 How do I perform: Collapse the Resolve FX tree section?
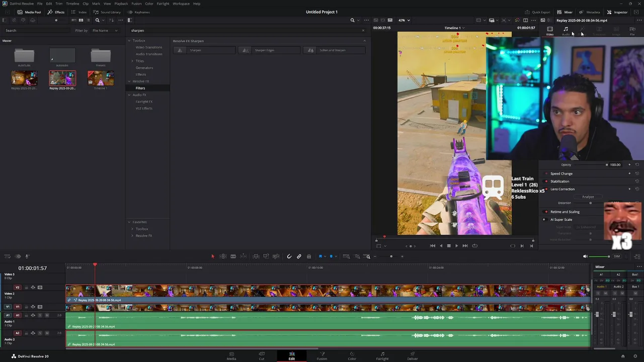click(x=129, y=81)
